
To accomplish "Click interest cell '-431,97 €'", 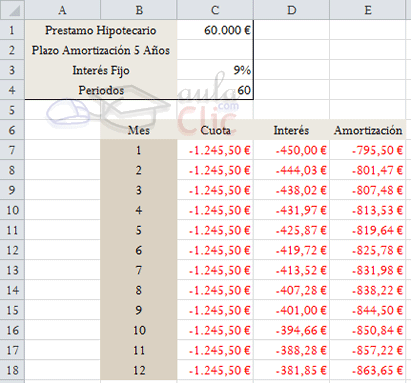I will 291,210.
